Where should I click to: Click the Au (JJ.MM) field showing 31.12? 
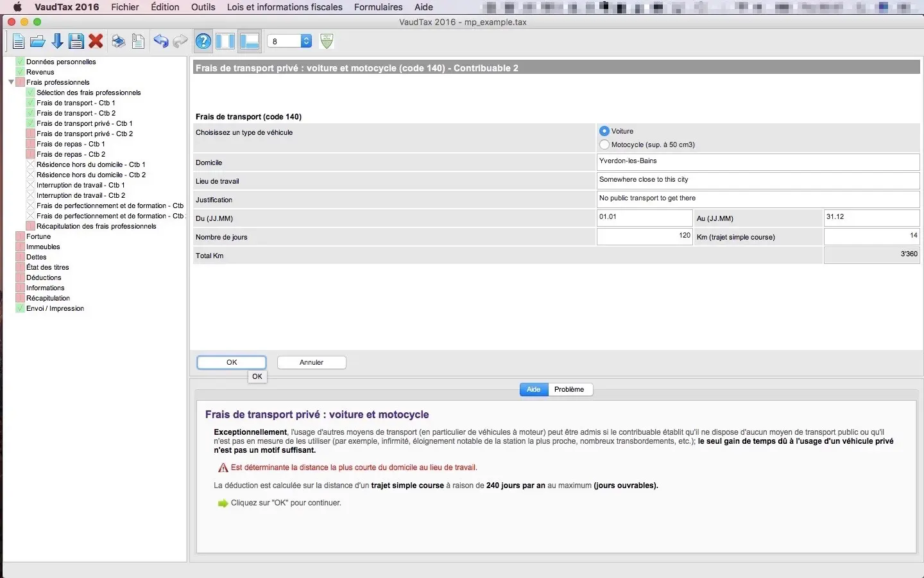(x=871, y=218)
